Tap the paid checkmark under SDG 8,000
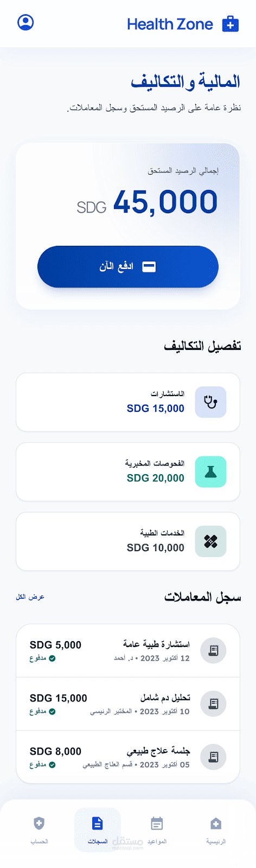Image resolution: width=256 pixels, height=868 pixels. click(x=52, y=765)
